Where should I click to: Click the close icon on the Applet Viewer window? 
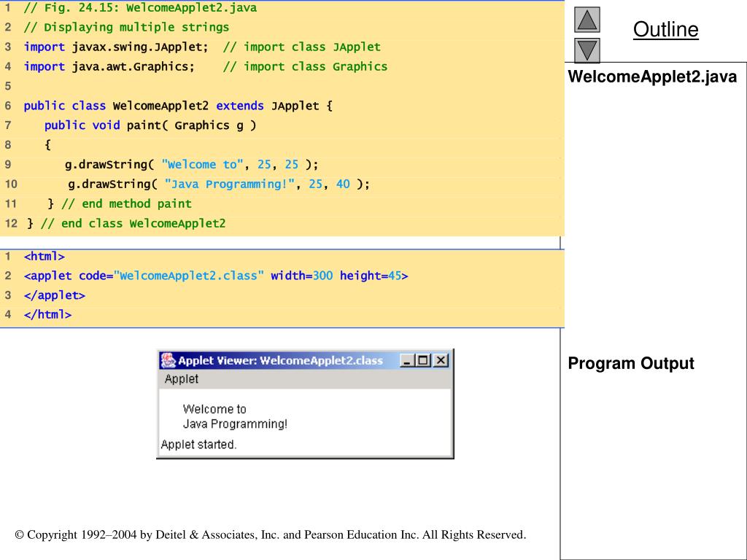point(441,359)
